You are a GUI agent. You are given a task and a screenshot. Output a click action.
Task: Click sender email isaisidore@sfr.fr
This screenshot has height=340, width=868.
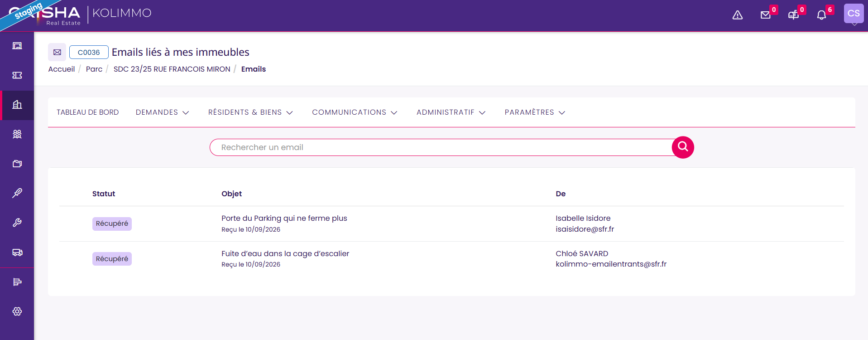(x=585, y=229)
